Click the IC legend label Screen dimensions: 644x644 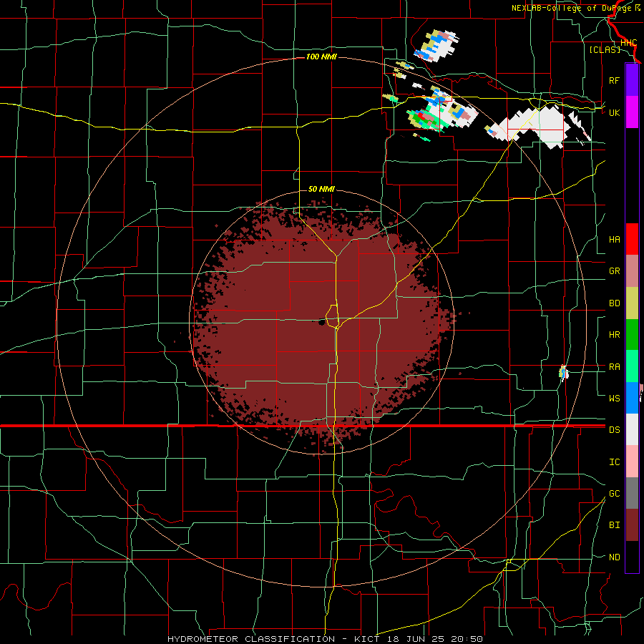click(614, 462)
